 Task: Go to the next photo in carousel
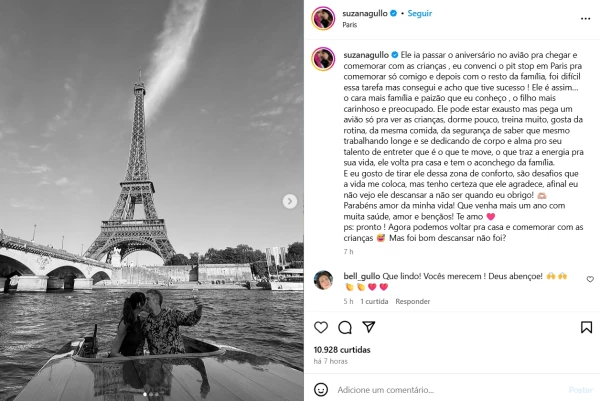[290, 201]
